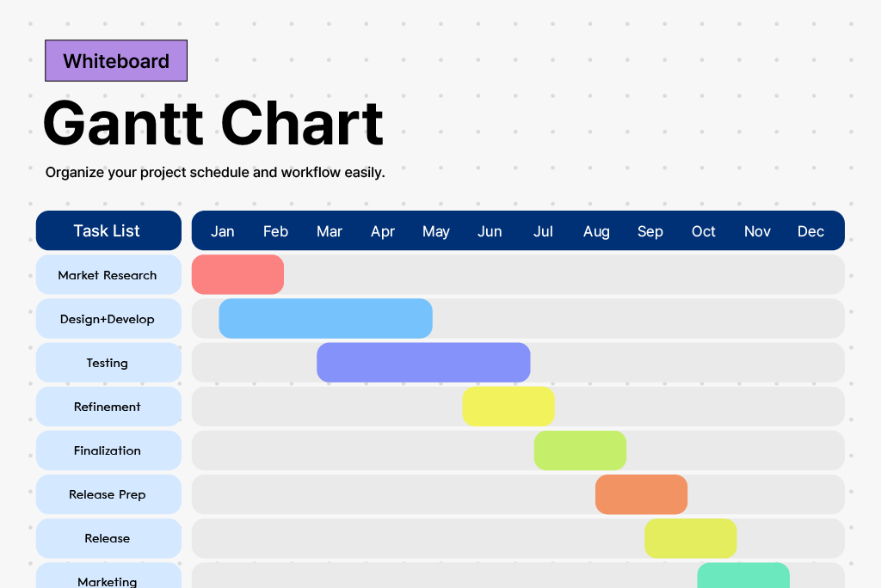Click the Dec month header
The image size is (881, 588).
click(810, 231)
